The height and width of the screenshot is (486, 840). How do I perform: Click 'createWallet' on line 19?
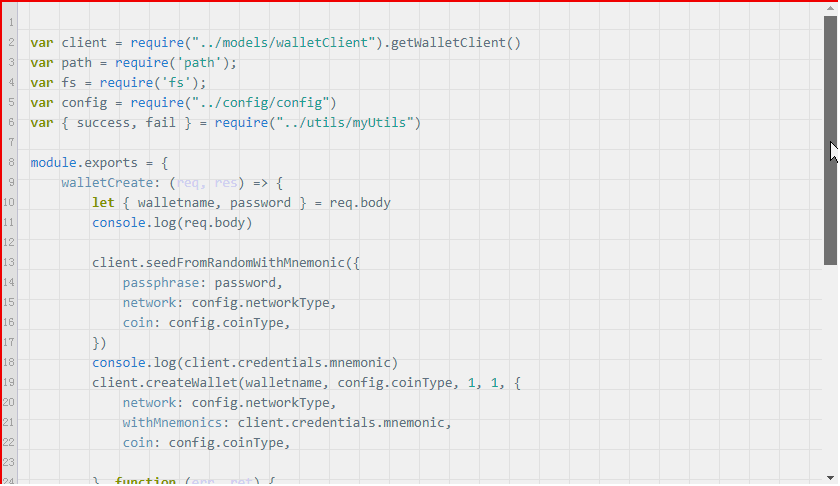192,383
